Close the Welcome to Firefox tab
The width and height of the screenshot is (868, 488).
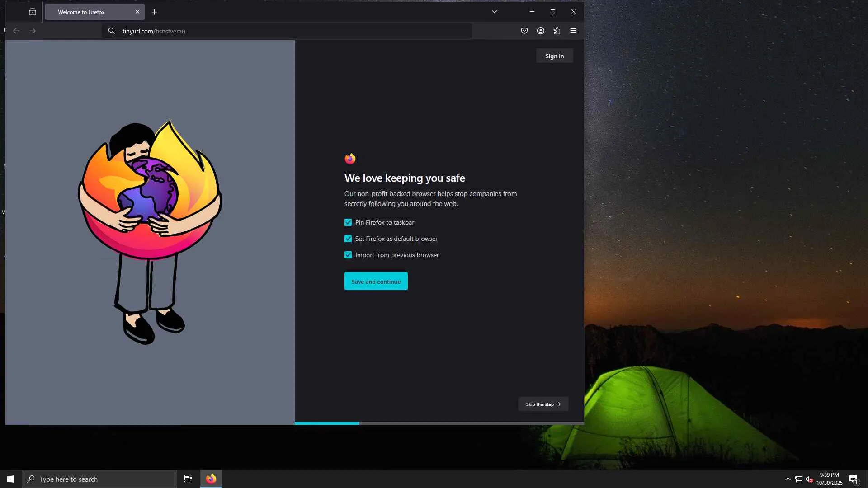[x=137, y=12]
